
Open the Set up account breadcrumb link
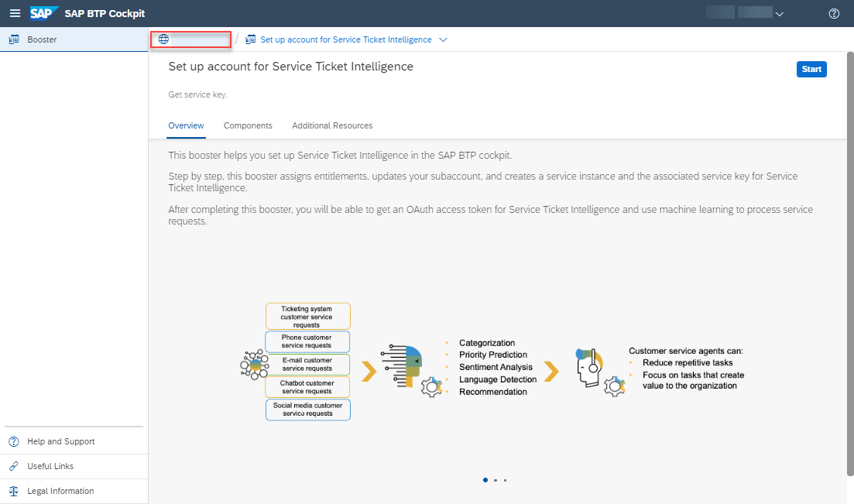click(346, 39)
